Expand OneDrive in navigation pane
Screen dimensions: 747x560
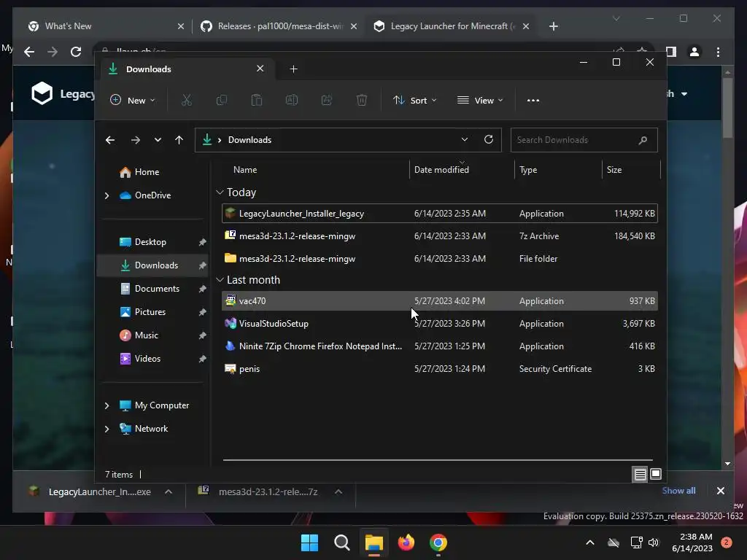click(107, 195)
